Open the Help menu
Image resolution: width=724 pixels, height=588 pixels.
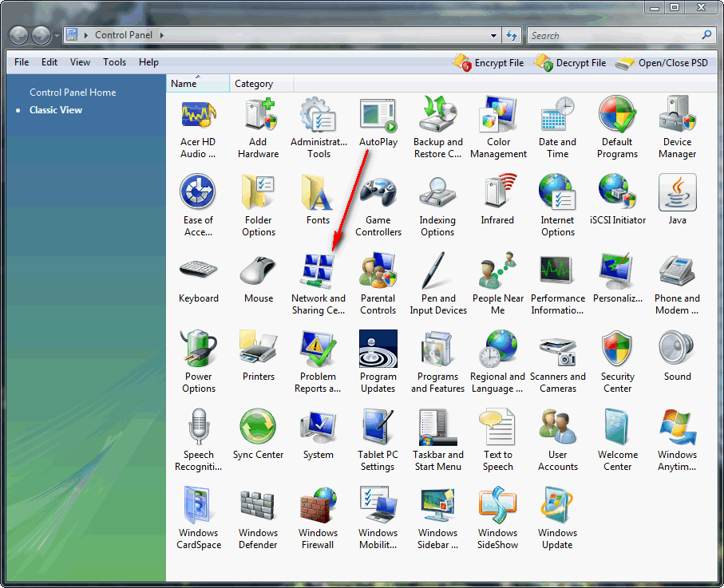click(148, 62)
